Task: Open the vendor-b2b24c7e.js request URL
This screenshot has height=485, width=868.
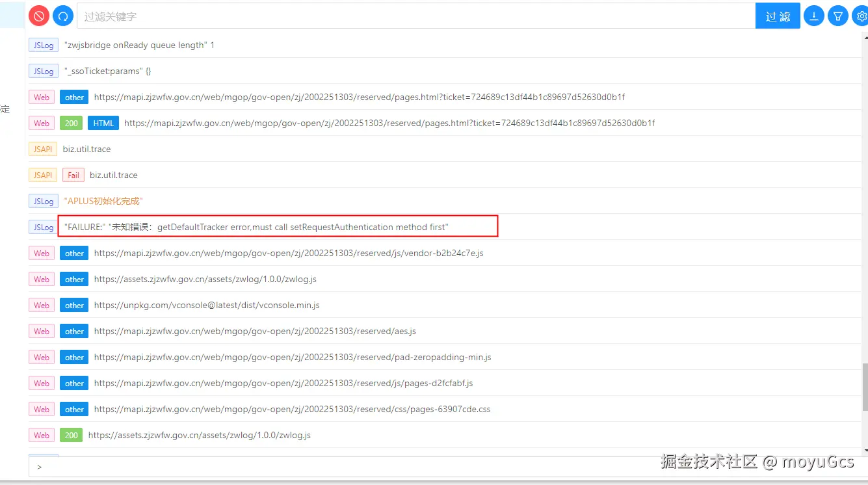Action: [288, 253]
